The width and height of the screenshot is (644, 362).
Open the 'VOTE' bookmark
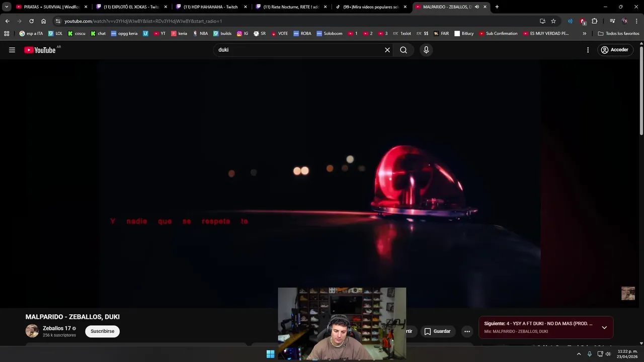279,34
